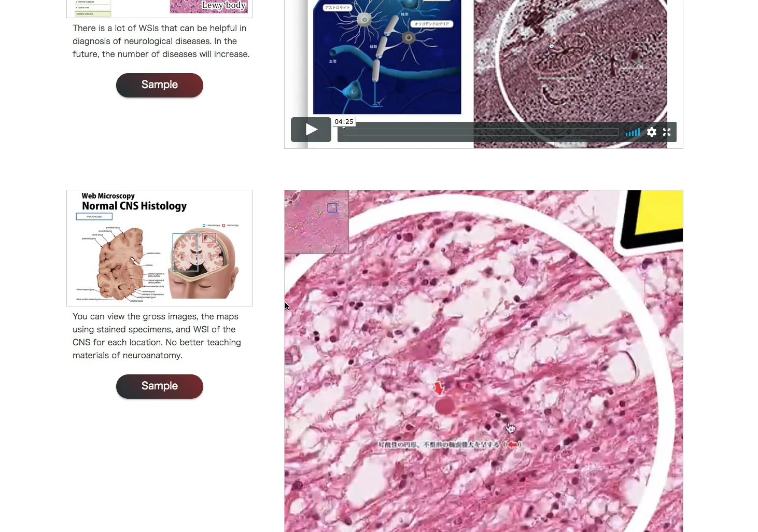Click the neuron illustration in the top video
Screen dimensions: 758x532
click(x=387, y=57)
